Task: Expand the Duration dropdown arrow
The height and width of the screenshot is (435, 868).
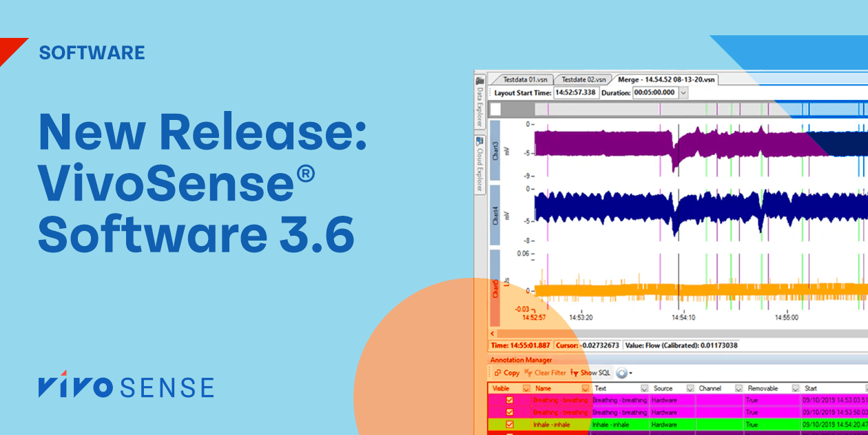Action: tap(683, 92)
